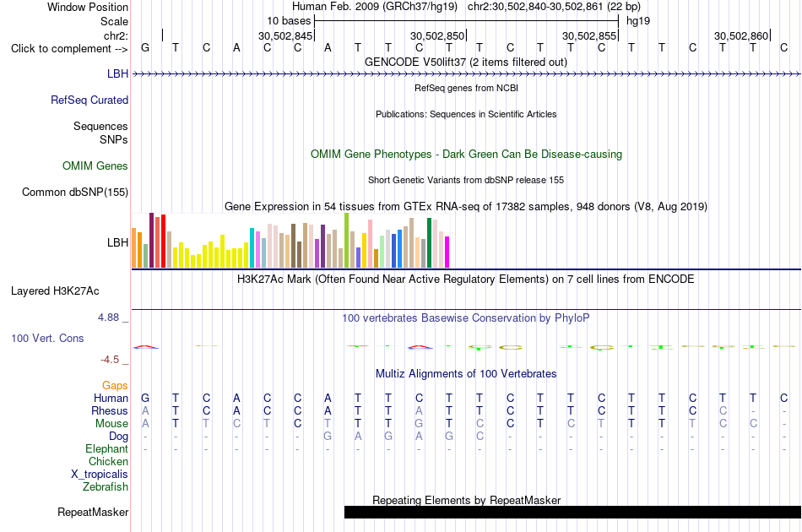Viewport: 802px width, 532px height.
Task: Click the hg19 label next to scale bar
Action: (638, 21)
